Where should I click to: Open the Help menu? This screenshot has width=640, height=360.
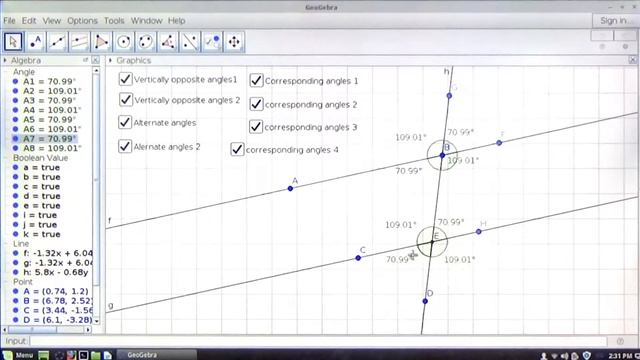tap(177, 20)
